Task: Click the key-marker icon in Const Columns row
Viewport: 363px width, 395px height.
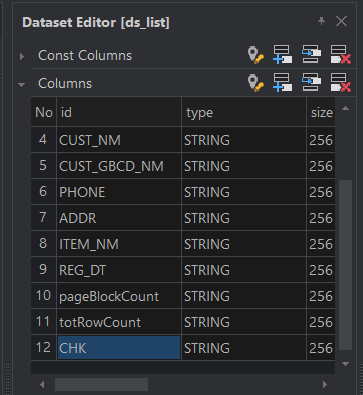Action: (256, 55)
